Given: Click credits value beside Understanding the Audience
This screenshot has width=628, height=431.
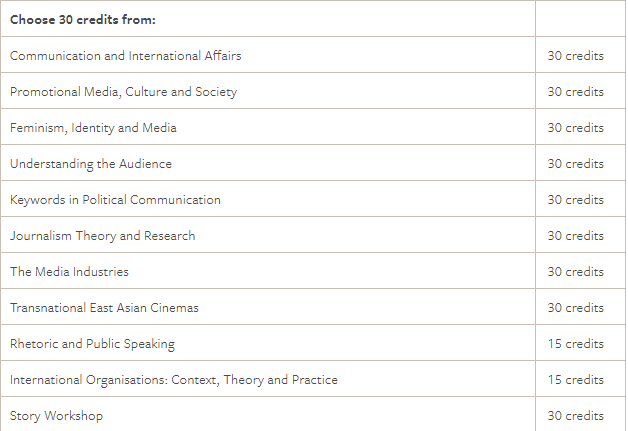Looking at the screenshot, I should (x=575, y=164).
